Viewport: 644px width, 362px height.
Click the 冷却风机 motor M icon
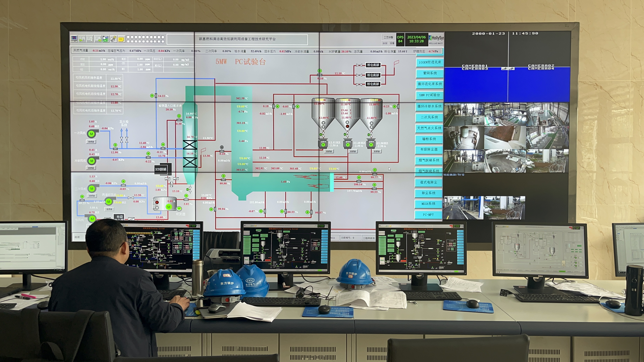click(92, 161)
